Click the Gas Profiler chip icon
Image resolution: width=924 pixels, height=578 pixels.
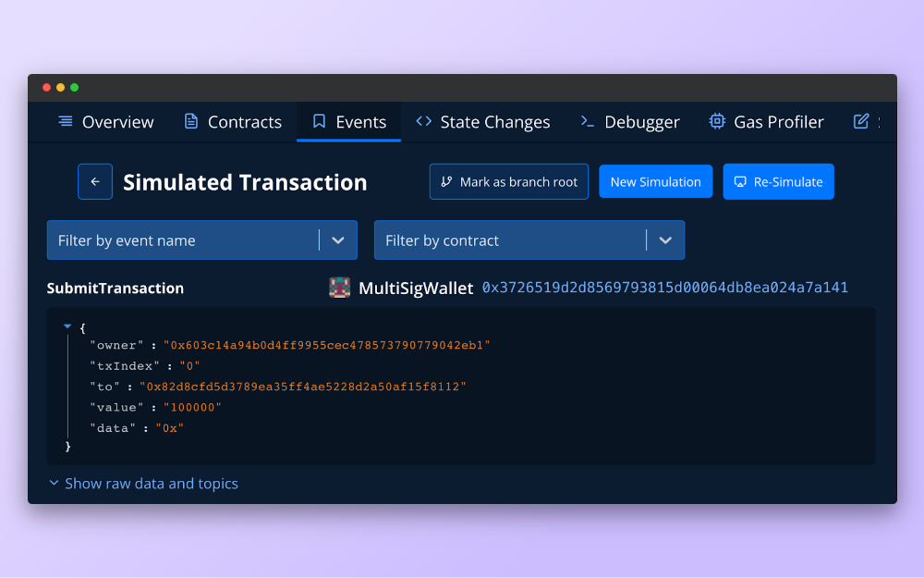(x=717, y=121)
